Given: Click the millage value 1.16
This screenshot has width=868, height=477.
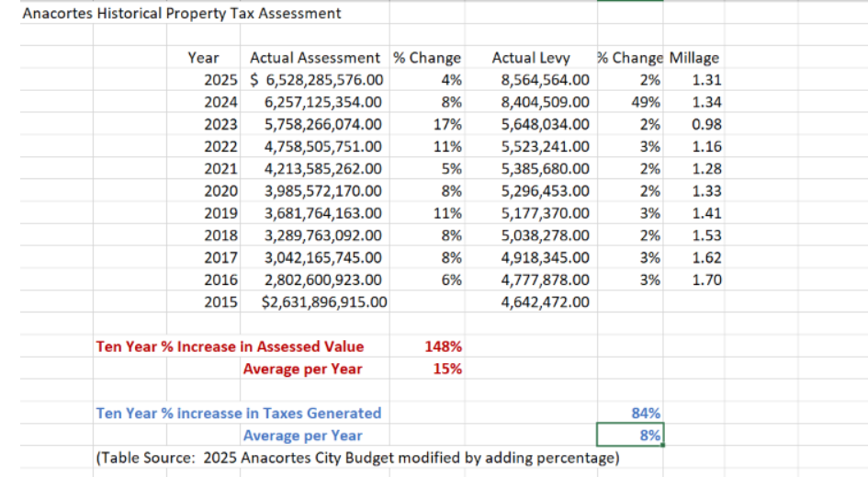Looking at the screenshot, I should click(707, 146).
